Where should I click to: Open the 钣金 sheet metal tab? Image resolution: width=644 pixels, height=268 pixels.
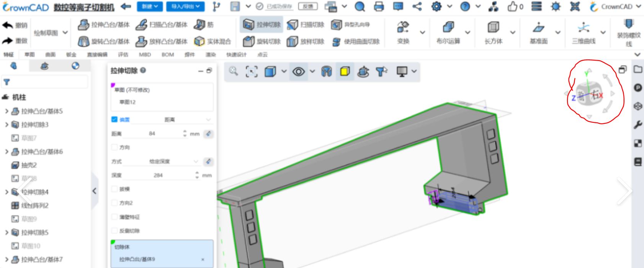(x=71, y=54)
